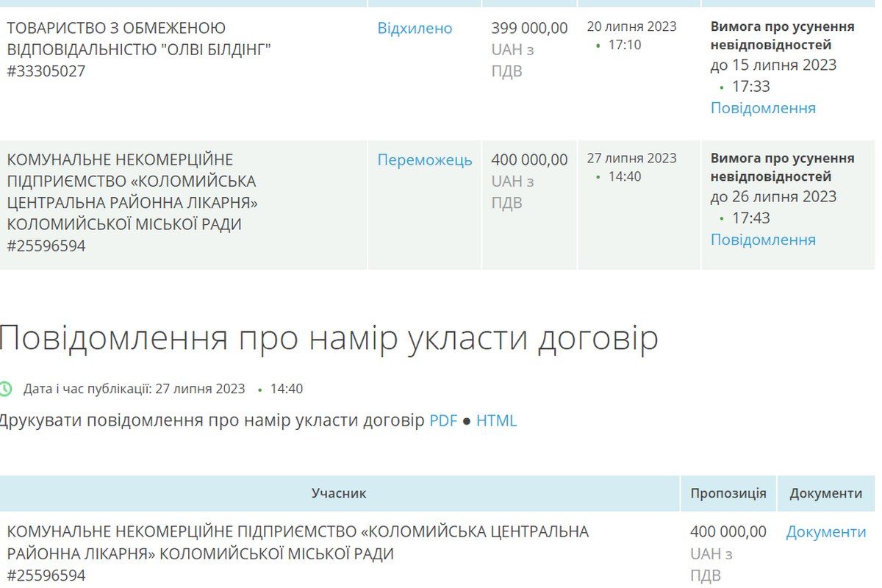
Task: Open the PDF version of the notice
Action: 442,420
